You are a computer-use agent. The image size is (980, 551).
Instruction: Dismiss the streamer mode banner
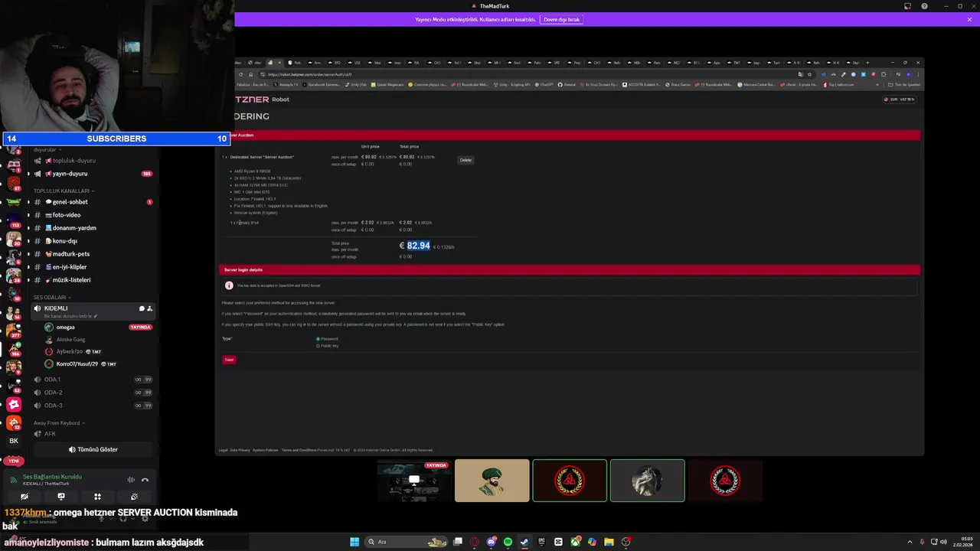tap(969, 19)
